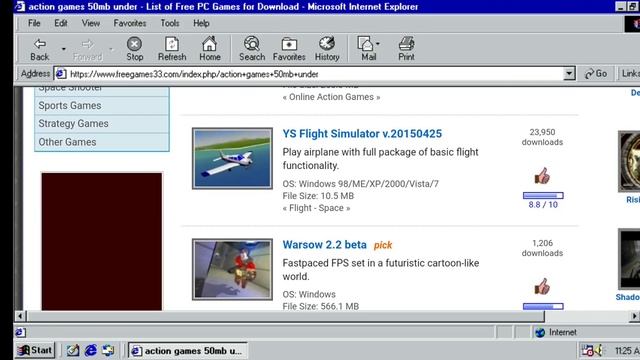Launch Internet Explorer from quick launch
This screenshot has height=360, width=640.
[x=90, y=350]
